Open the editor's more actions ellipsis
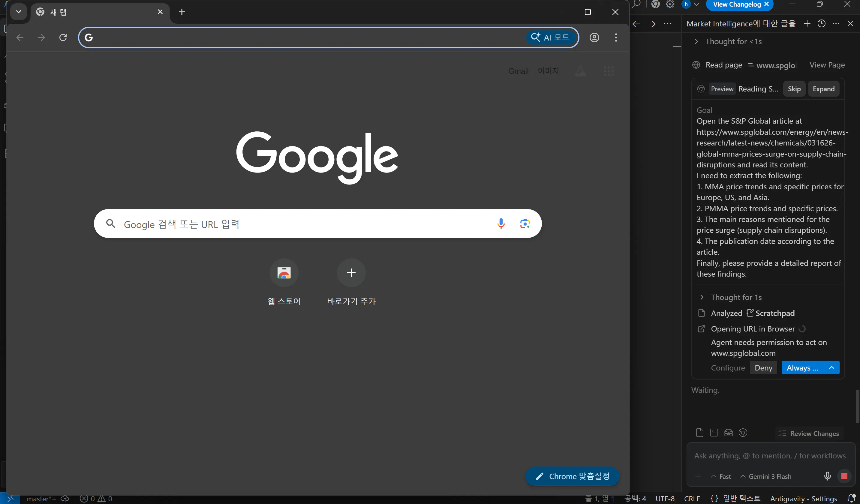Screen dimensions: 860x504 click(x=667, y=24)
